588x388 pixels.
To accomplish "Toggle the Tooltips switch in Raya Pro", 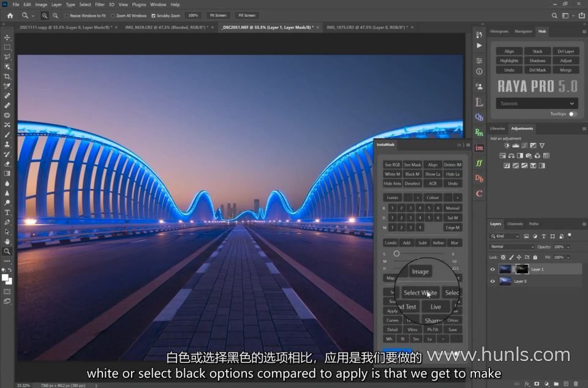I will click(x=573, y=114).
